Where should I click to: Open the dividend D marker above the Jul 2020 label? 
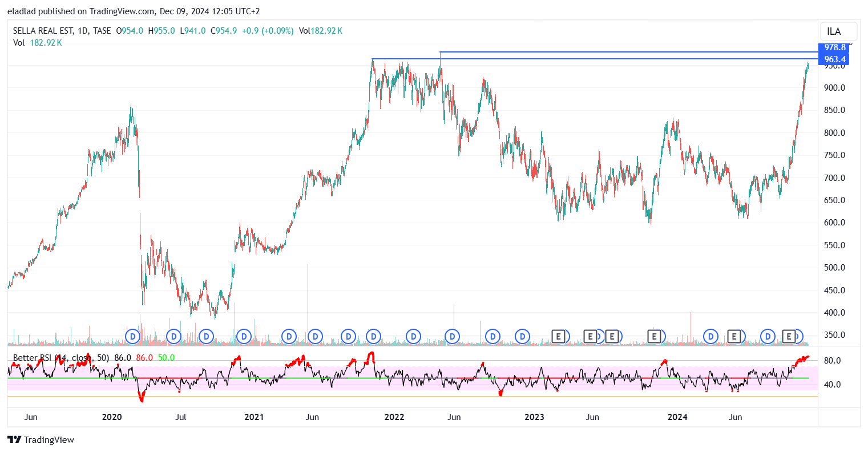coord(174,336)
